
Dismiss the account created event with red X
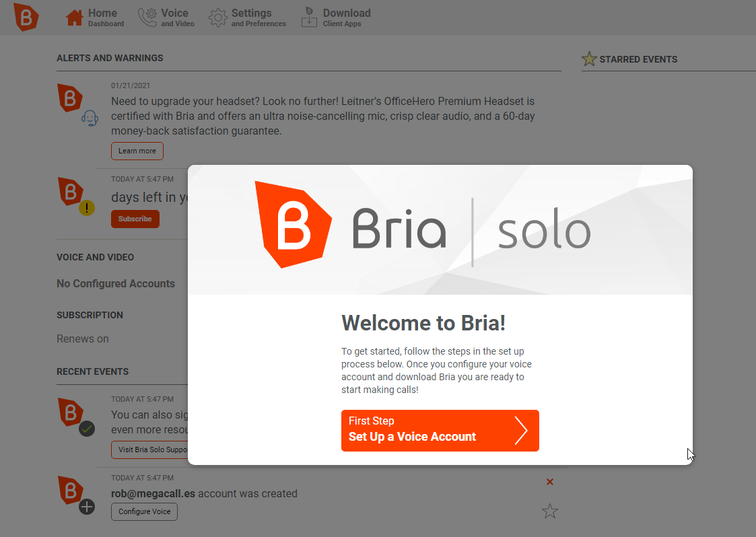click(549, 482)
